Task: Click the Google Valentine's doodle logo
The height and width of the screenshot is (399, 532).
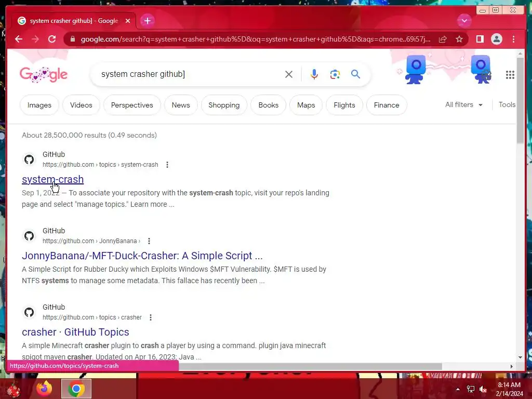Action: pos(44,75)
